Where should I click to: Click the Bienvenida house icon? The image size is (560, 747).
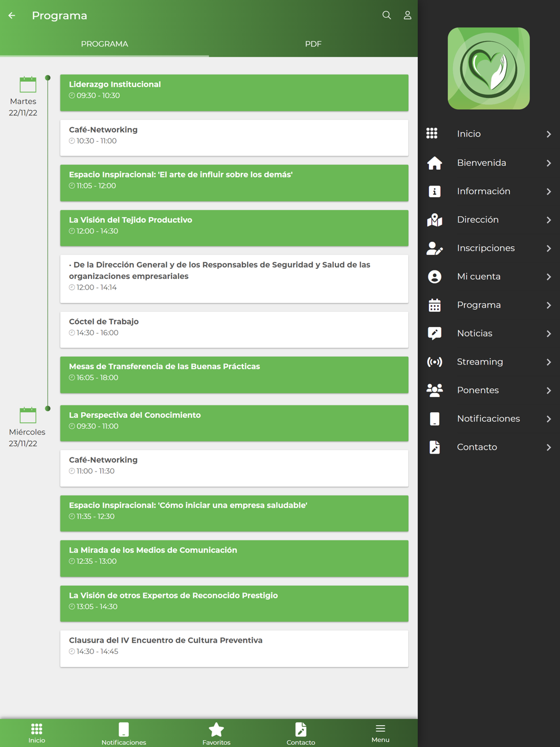pyautogui.click(x=435, y=163)
